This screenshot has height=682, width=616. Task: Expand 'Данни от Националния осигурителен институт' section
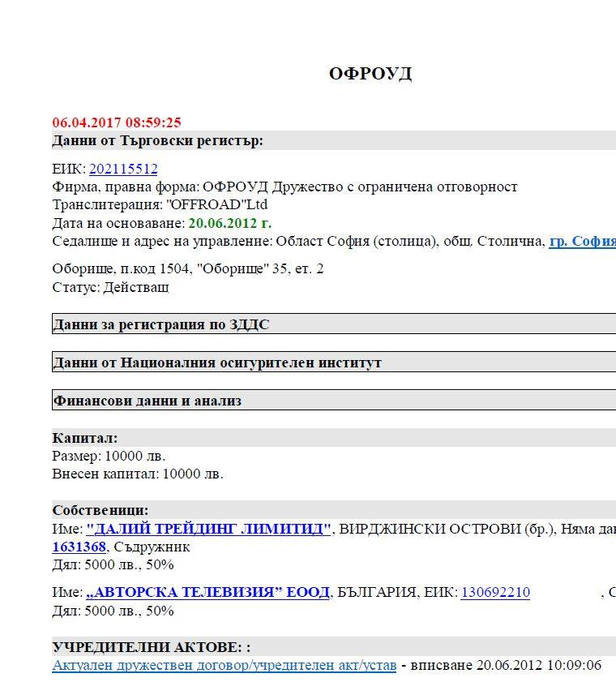click(x=334, y=362)
